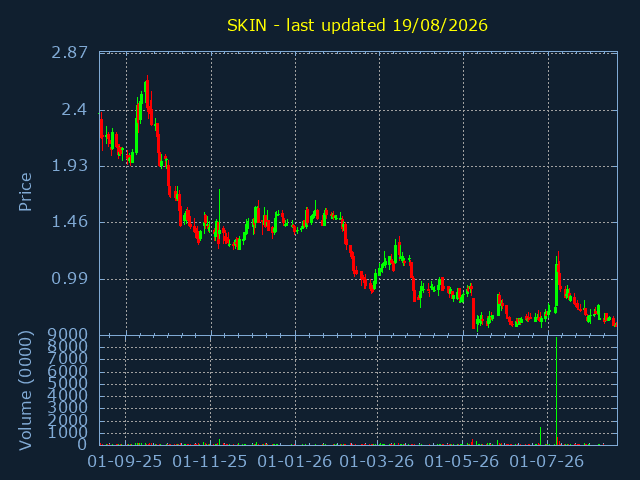Click the 0.99 price axis label
640x480 pixels.
pyautogui.click(x=69, y=279)
